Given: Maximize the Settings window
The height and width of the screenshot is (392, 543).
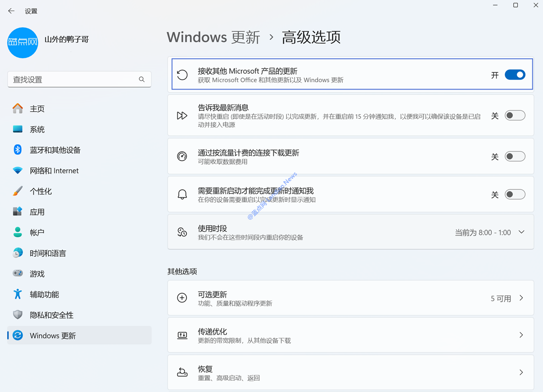Looking at the screenshot, I should pos(515,5).
